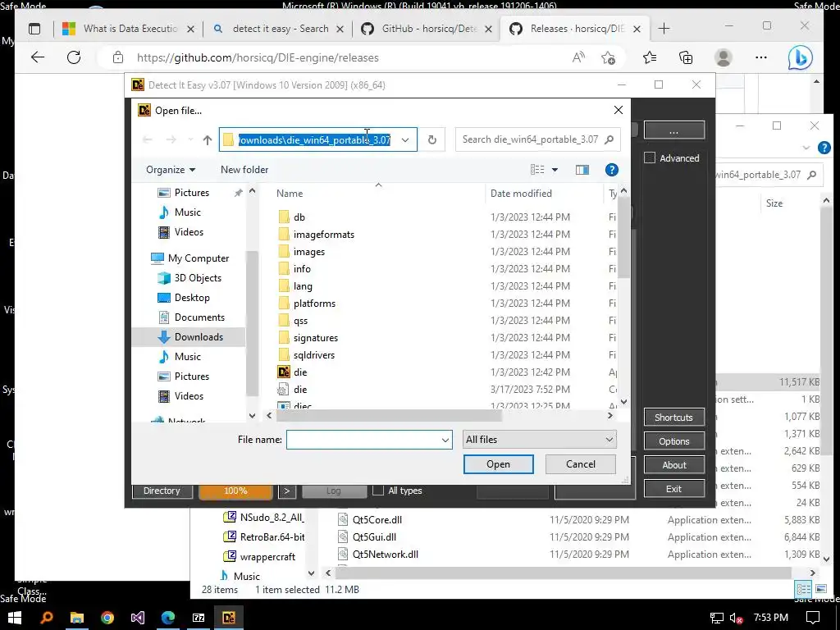The width and height of the screenshot is (840, 630).
Task: Click the browser back arrow
Action: tap(38, 57)
